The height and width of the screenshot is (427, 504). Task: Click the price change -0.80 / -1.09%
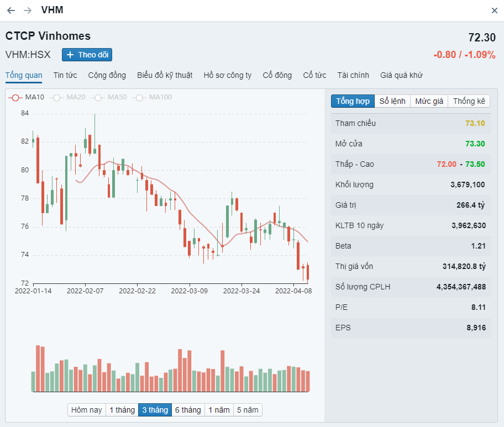(x=464, y=55)
